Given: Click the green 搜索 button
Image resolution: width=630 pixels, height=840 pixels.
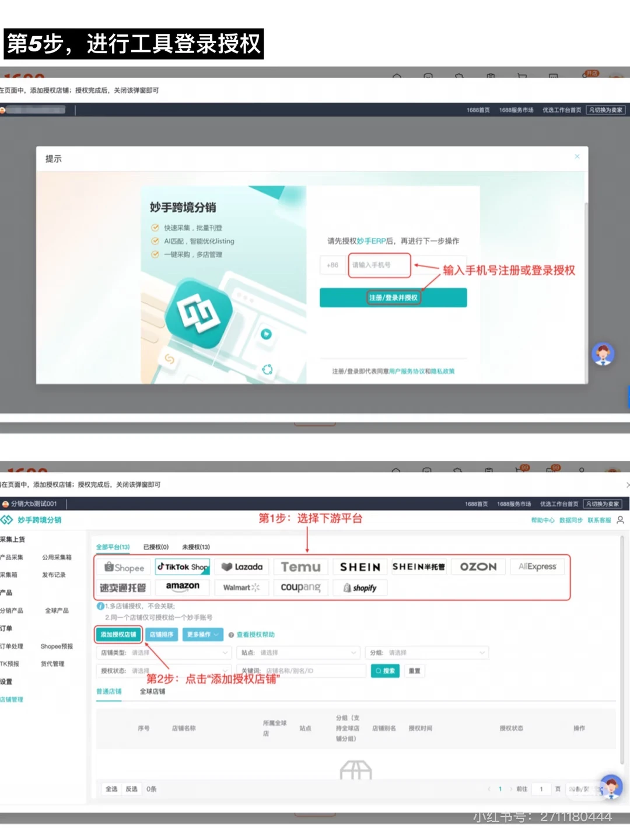Looking at the screenshot, I should click(385, 671).
